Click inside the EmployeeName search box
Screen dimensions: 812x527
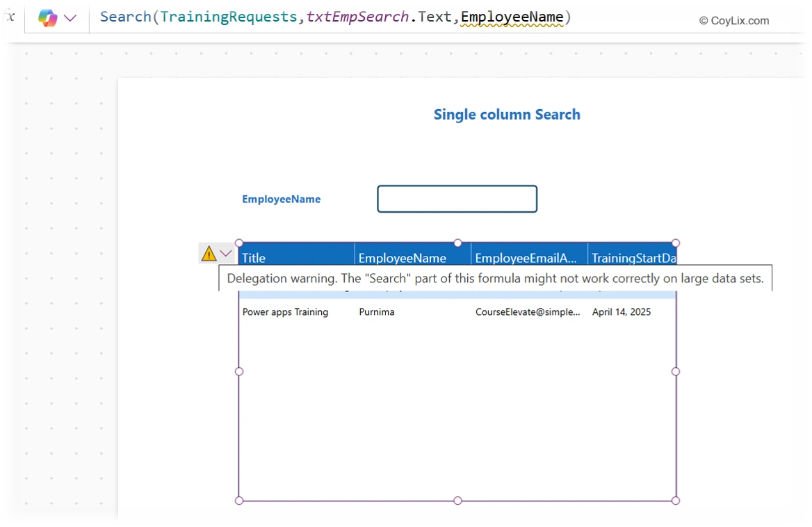coord(457,199)
